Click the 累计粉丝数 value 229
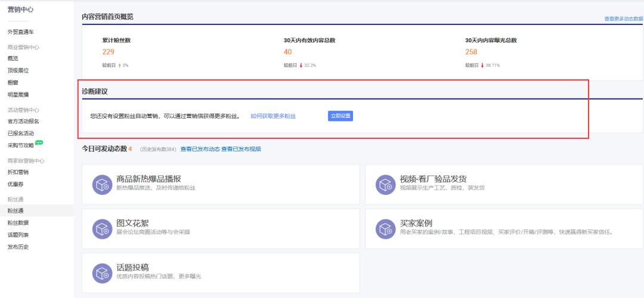 point(108,52)
